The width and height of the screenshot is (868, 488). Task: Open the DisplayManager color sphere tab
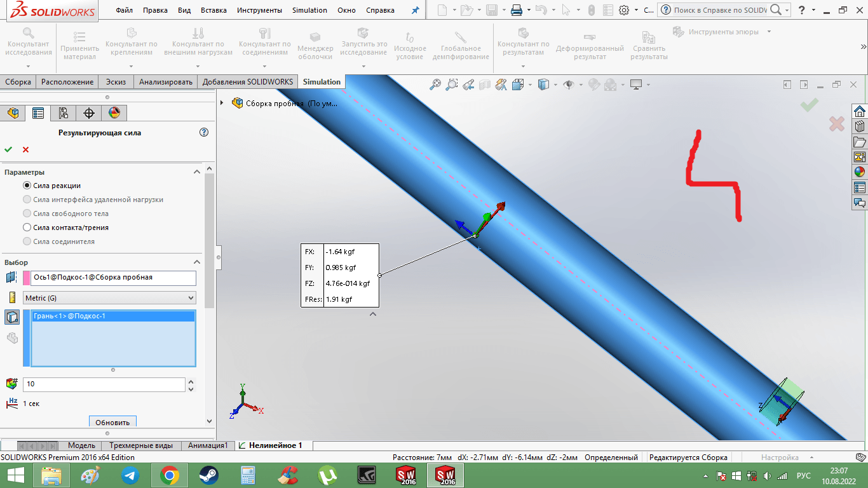[114, 113]
